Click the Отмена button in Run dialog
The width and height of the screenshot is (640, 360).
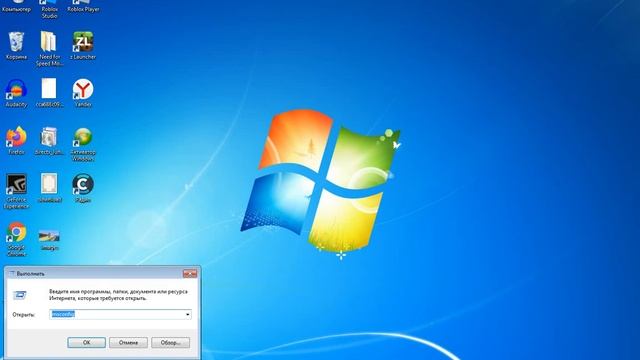[128, 342]
